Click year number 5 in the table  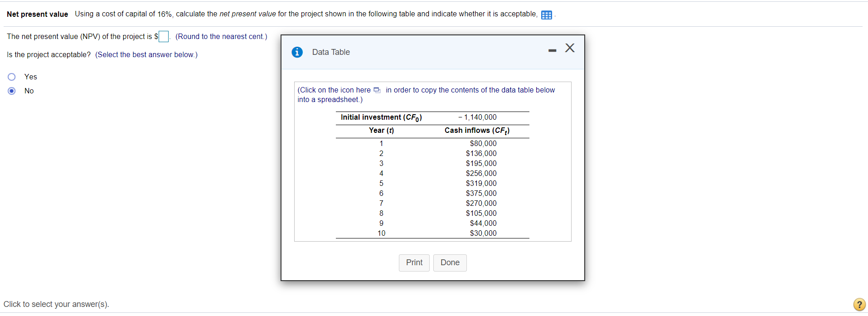coord(381,183)
